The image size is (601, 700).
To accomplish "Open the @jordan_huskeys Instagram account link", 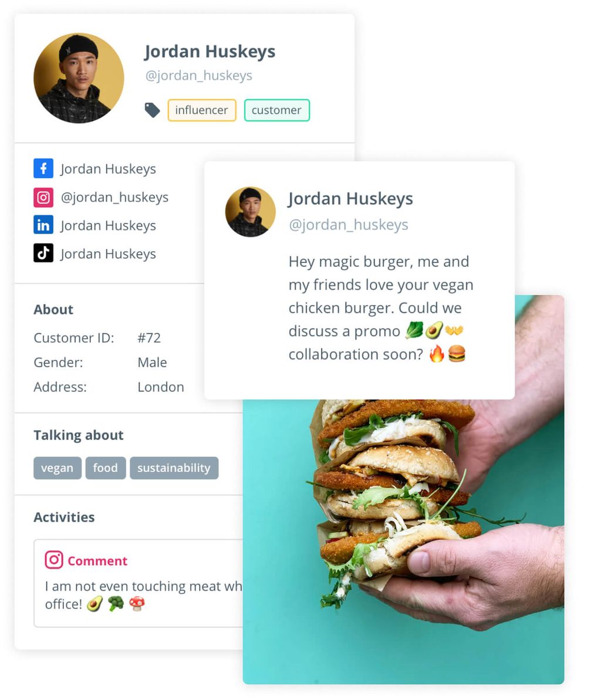I will tap(114, 197).
